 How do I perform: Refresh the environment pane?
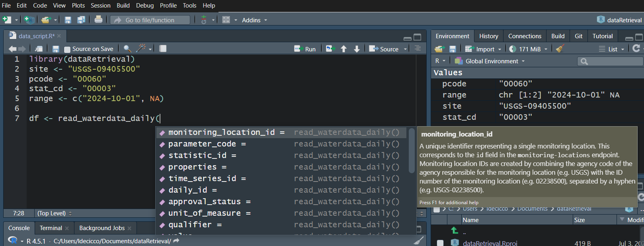point(636,49)
